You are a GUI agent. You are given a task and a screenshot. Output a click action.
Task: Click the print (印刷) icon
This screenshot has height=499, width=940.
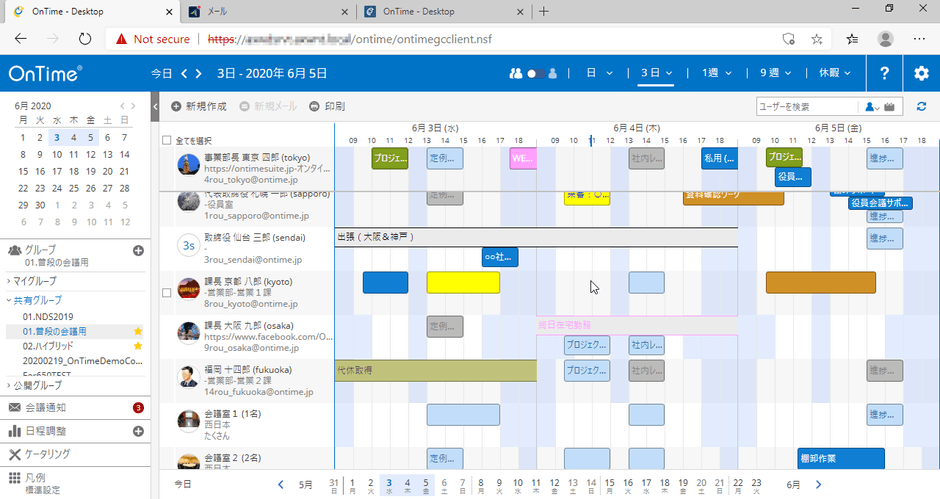click(314, 106)
